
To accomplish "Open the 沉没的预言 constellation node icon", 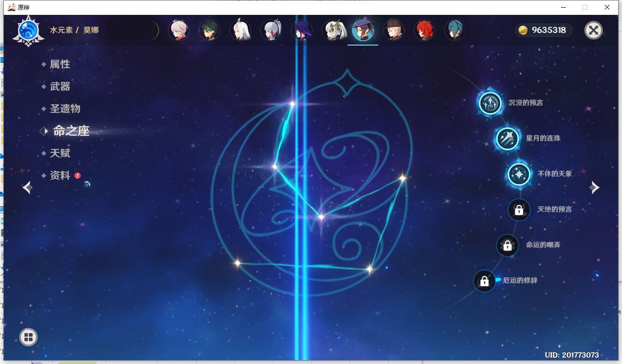I will [490, 103].
